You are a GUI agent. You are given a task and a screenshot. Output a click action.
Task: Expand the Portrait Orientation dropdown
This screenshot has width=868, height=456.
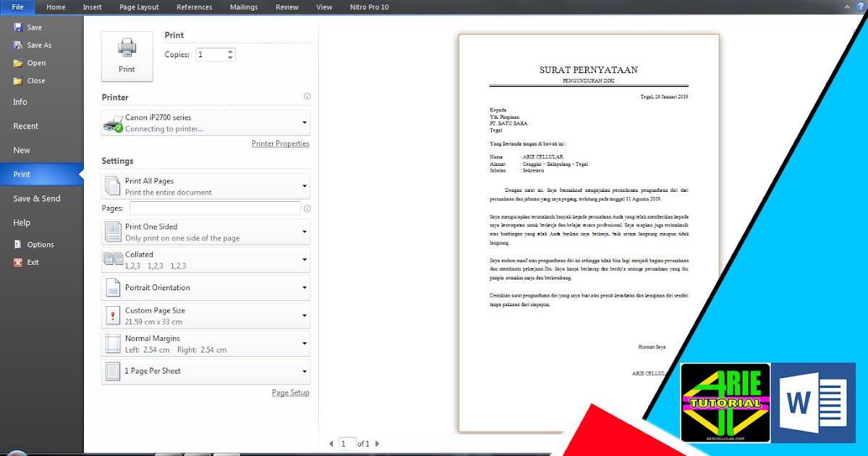[305, 287]
